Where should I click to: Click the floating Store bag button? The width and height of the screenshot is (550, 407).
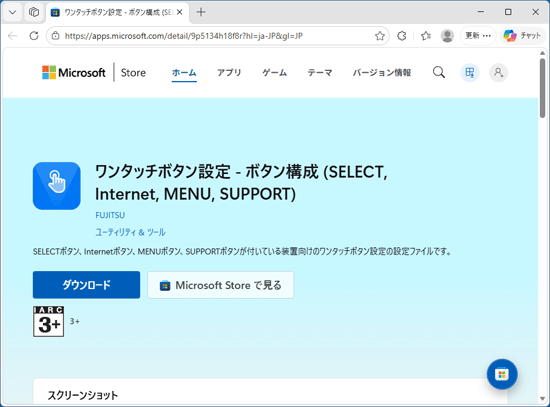(502, 374)
